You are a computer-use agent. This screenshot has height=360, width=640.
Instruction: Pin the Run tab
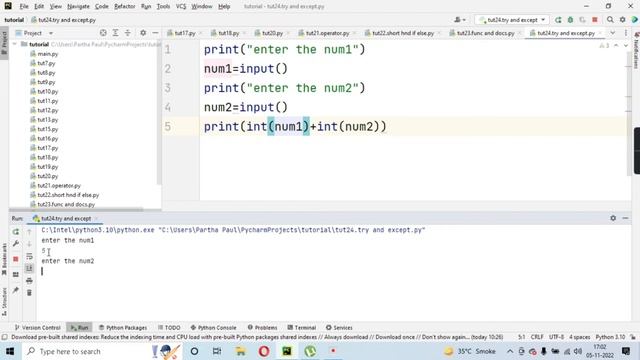click(x=16, y=290)
